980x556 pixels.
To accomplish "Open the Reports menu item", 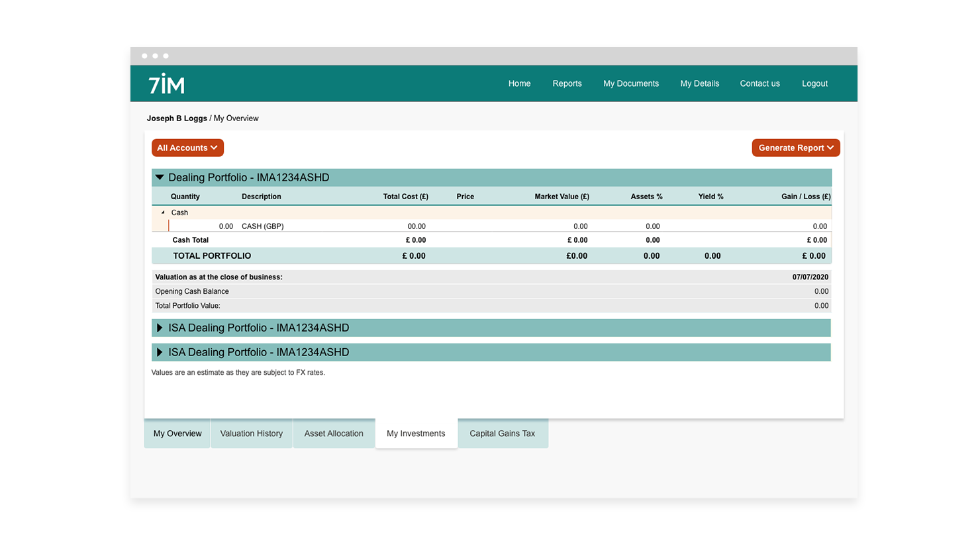I will pyautogui.click(x=567, y=83).
